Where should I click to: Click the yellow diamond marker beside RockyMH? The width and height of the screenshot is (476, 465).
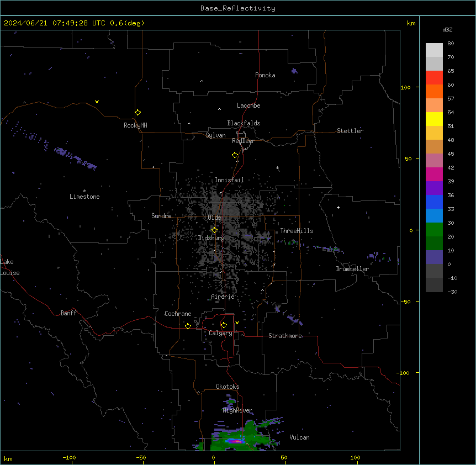click(137, 113)
